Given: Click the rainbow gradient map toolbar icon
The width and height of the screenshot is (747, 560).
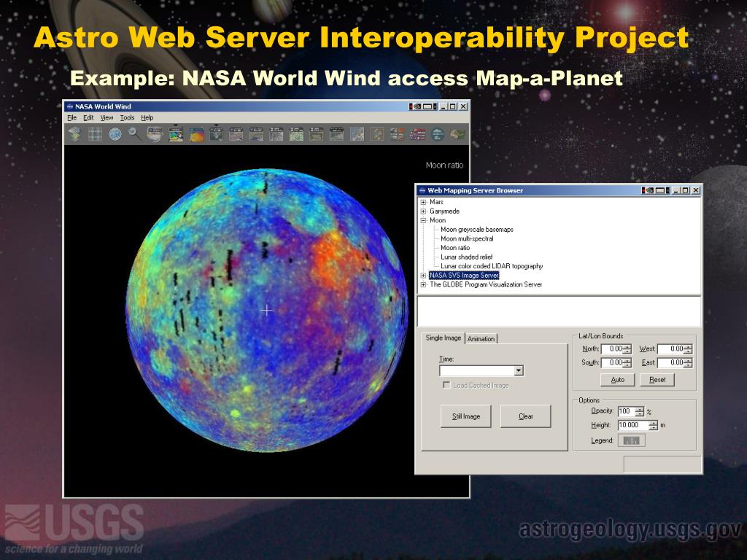Looking at the screenshot, I should [x=196, y=134].
